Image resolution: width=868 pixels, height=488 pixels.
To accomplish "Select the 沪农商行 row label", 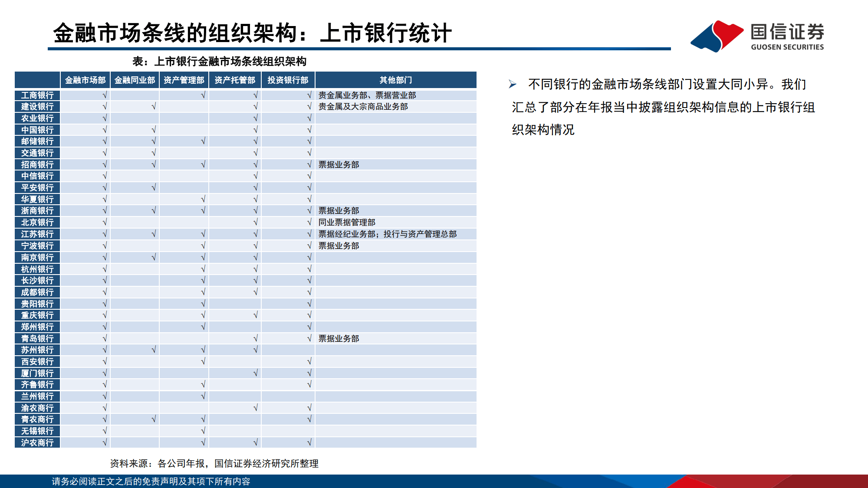I will pyautogui.click(x=37, y=443).
